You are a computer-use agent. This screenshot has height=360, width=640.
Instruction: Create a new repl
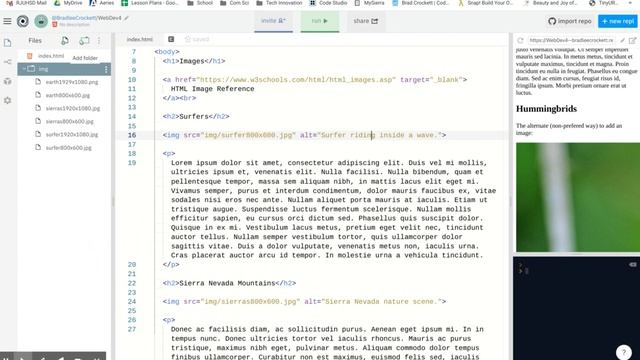pos(618,21)
